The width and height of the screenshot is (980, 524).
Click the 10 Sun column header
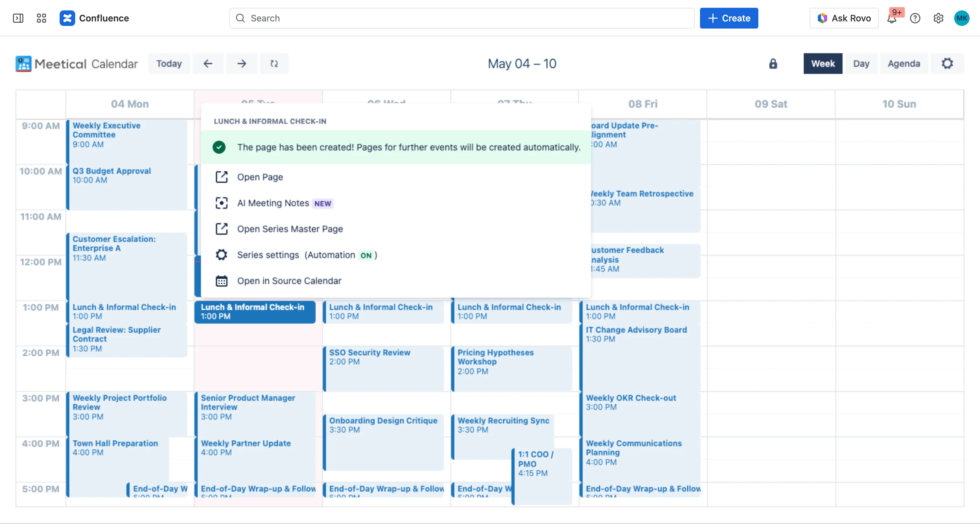tap(899, 104)
